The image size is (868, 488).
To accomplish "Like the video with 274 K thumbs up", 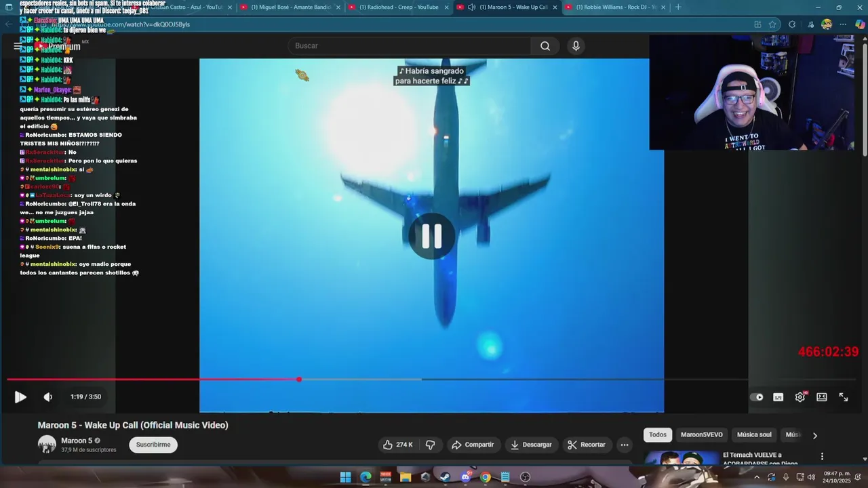I will point(397,445).
